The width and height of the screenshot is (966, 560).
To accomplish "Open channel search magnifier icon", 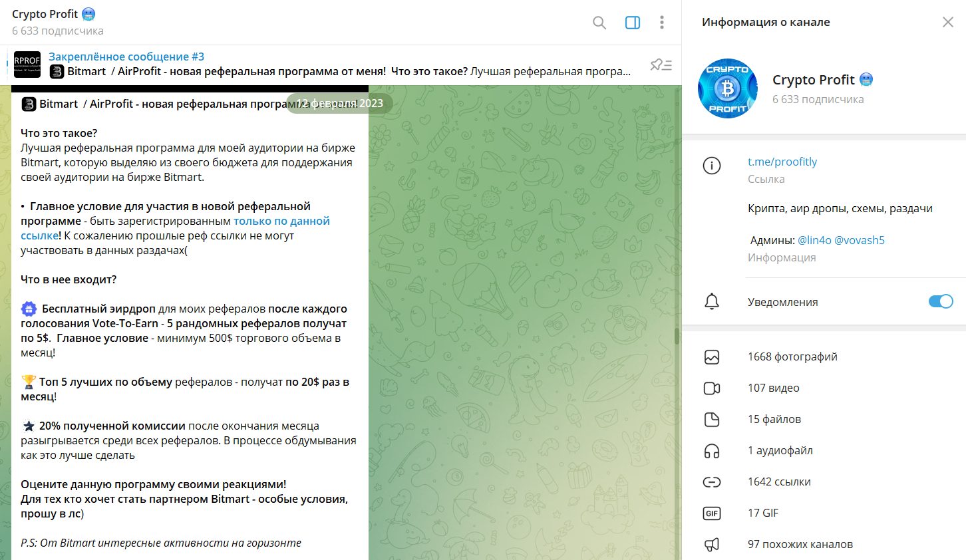I will (599, 23).
